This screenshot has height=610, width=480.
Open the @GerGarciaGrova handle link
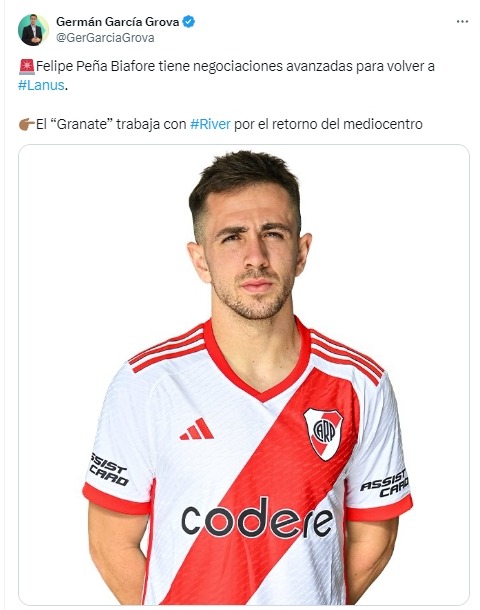point(105,38)
